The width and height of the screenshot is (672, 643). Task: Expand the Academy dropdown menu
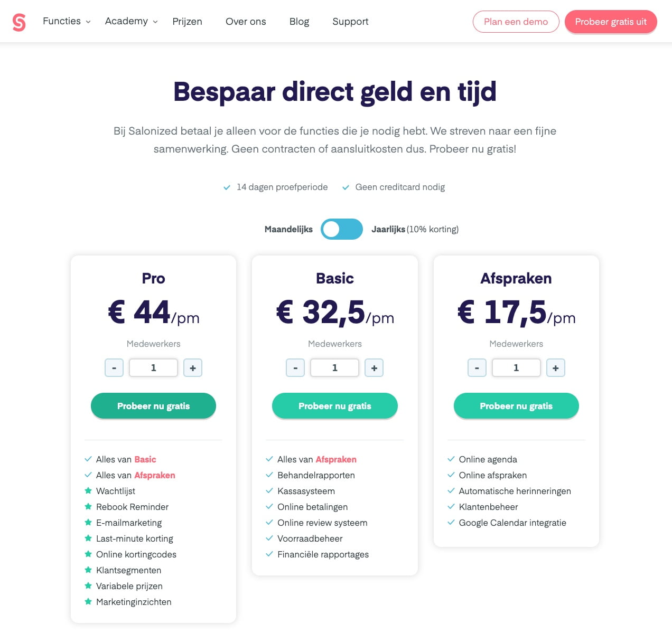click(x=131, y=21)
